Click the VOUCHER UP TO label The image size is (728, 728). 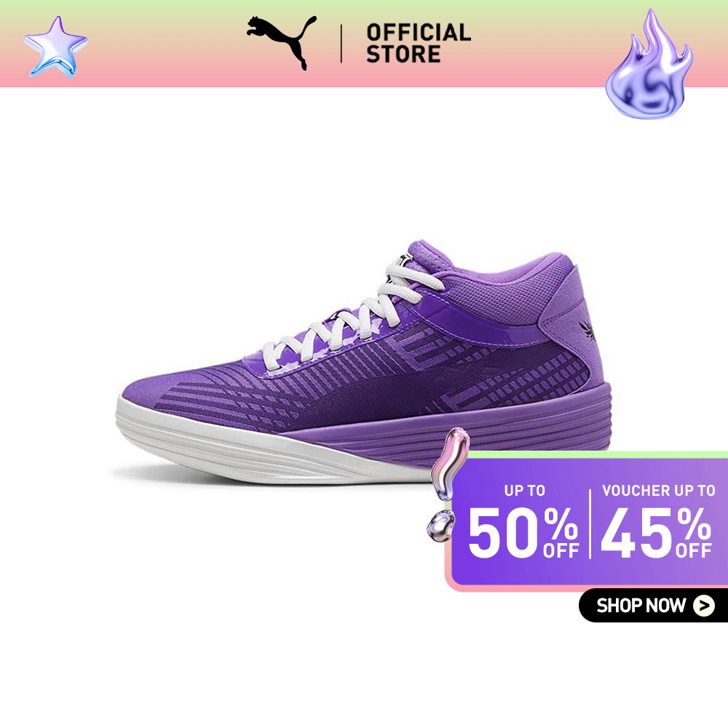click(658, 491)
